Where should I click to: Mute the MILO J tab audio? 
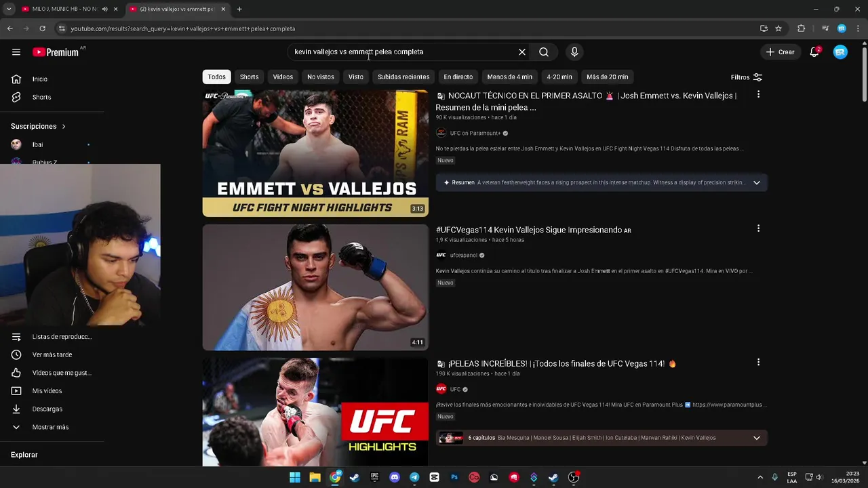point(104,9)
